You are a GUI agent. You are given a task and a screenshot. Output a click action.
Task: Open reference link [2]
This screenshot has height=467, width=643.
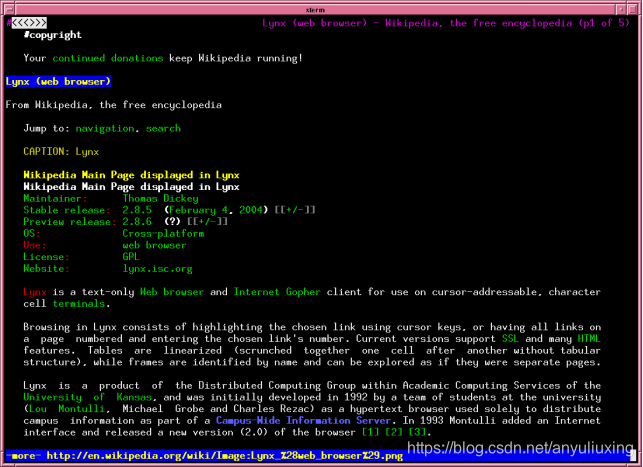[x=394, y=433]
